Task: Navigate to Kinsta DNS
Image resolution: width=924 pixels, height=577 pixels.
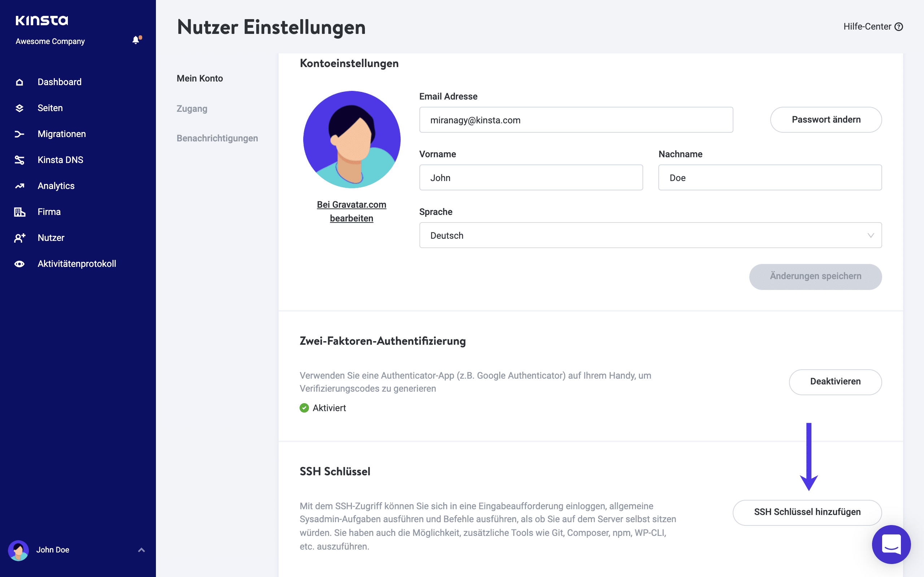Action: 60,160
